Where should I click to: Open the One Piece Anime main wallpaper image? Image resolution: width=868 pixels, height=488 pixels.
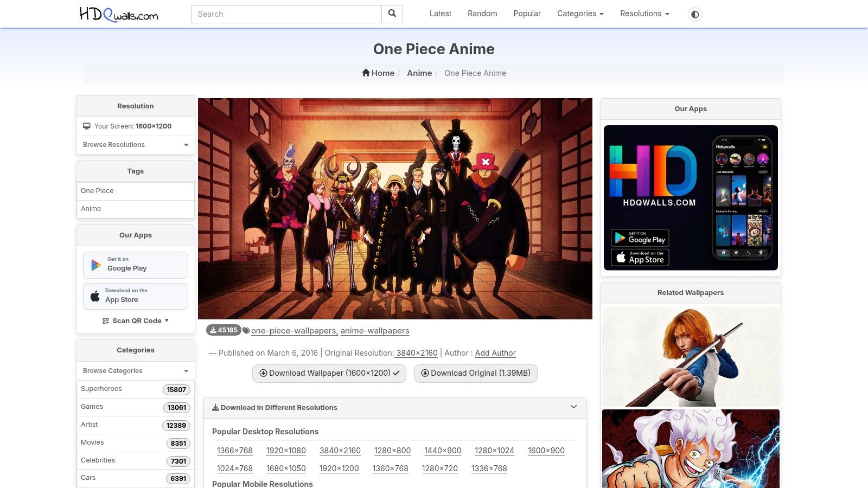point(395,209)
